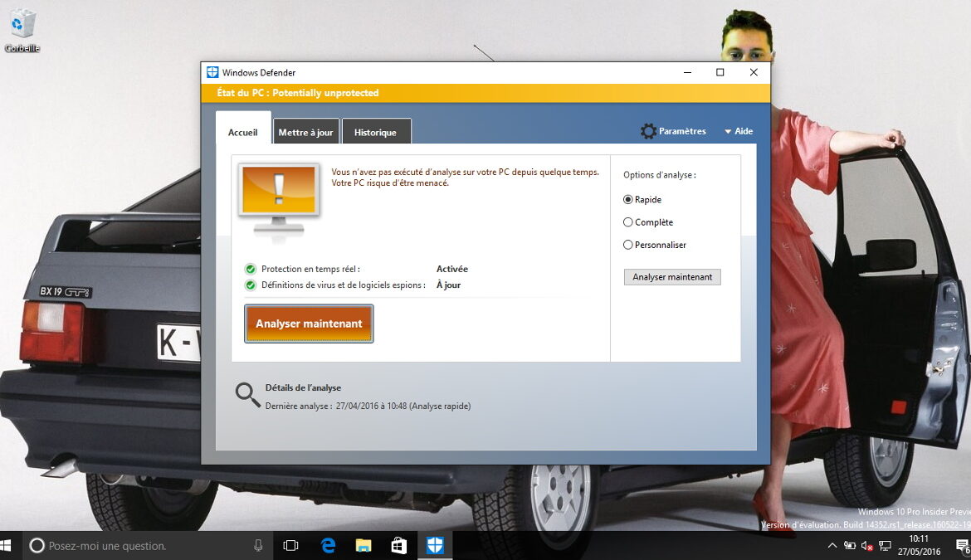971x560 pixels.
Task: Open the File Explorer taskbar icon
Action: (x=363, y=546)
